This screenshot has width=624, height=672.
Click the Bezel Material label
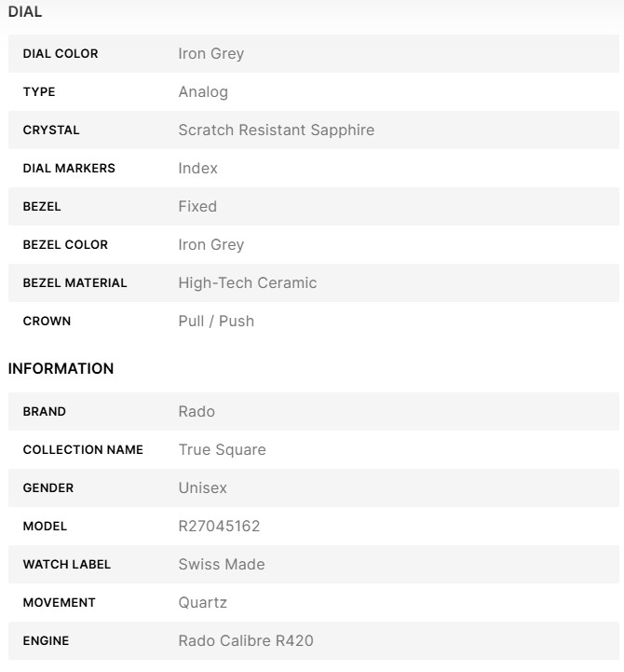coord(75,282)
